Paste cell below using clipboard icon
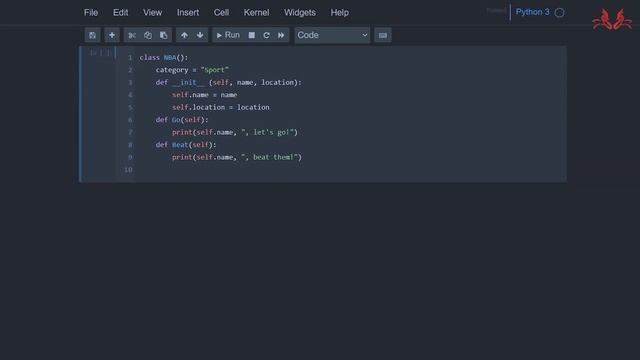Image resolution: width=640 pixels, height=360 pixels. tap(164, 35)
